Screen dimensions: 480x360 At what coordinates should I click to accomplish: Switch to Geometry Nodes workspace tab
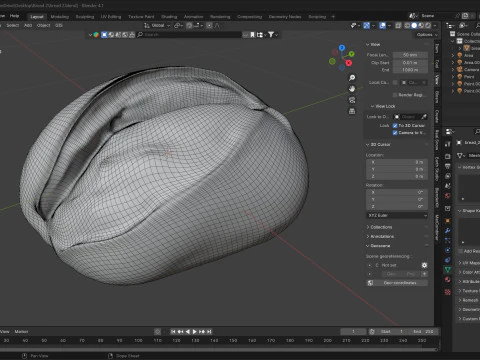click(x=285, y=17)
